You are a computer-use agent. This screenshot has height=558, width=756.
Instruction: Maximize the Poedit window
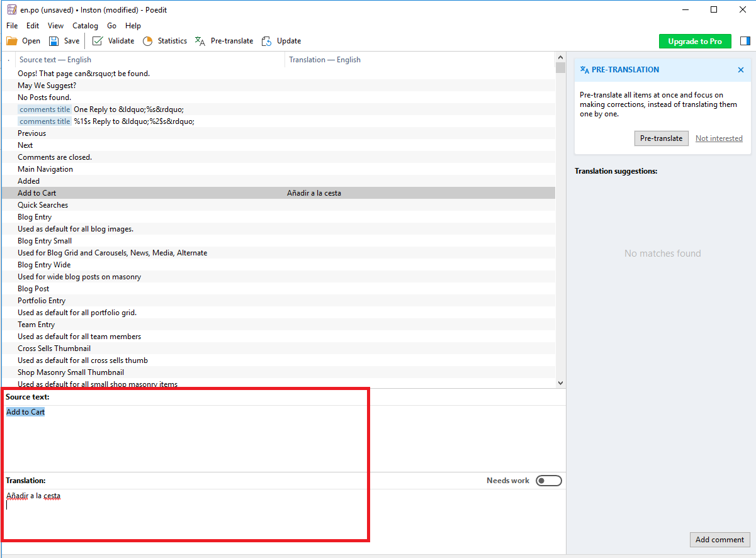[714, 9]
